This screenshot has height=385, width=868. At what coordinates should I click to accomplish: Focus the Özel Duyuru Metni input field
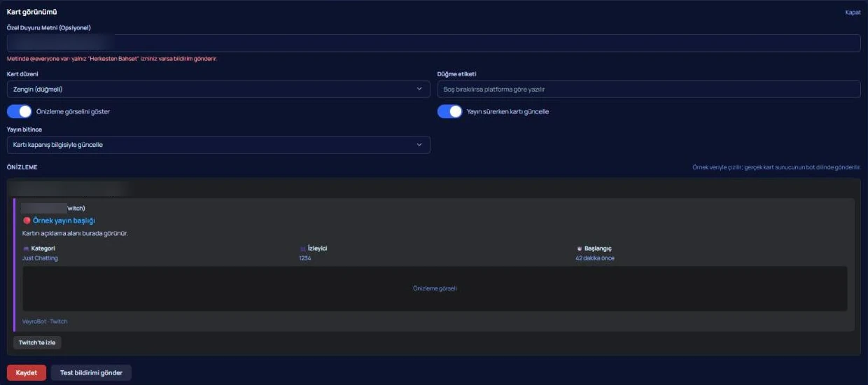click(433, 43)
